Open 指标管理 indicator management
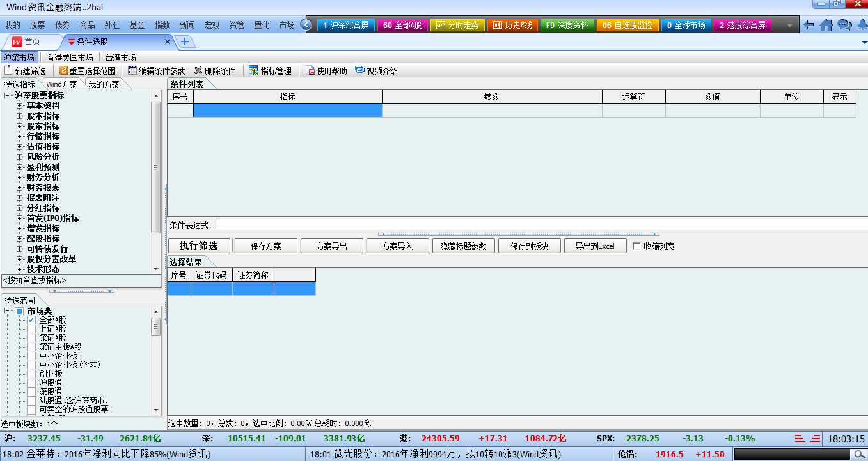The height and width of the screenshot is (461, 868). pos(270,71)
